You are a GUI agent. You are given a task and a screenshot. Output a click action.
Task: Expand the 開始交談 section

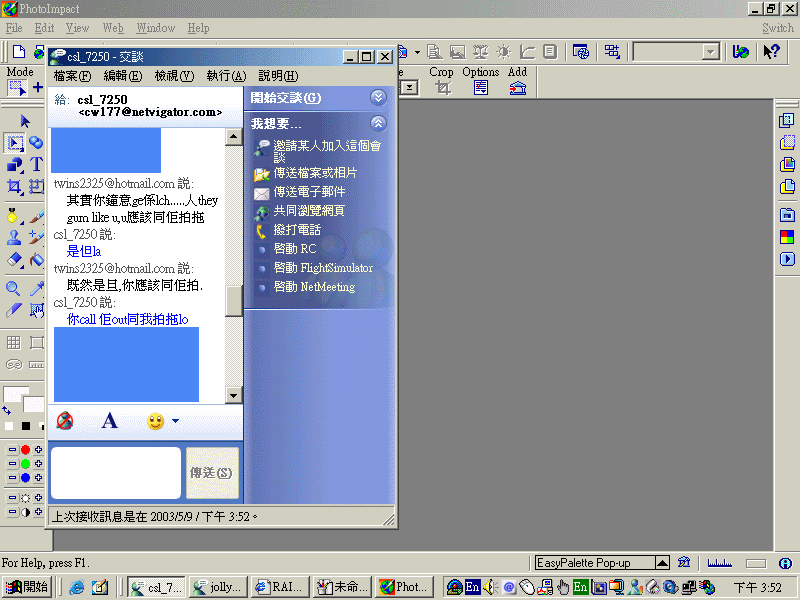point(378,97)
